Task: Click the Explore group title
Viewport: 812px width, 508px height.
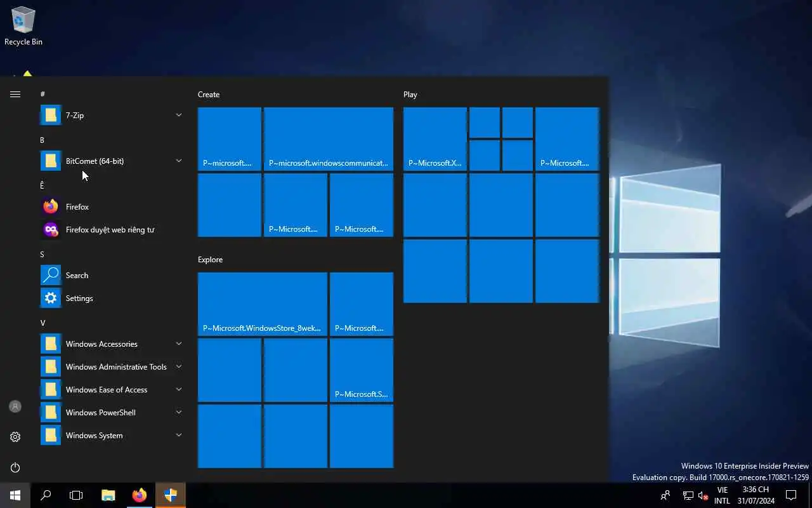Action: (x=210, y=260)
